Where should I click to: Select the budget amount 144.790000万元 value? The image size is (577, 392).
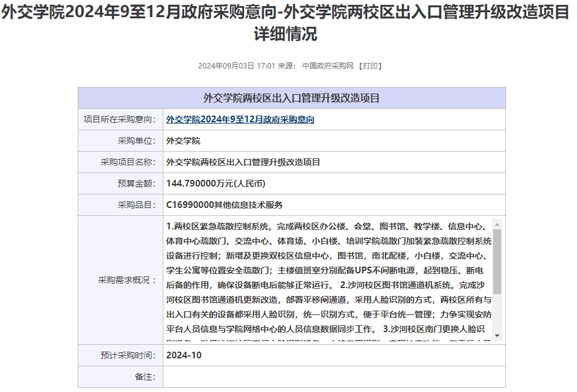tap(215, 183)
